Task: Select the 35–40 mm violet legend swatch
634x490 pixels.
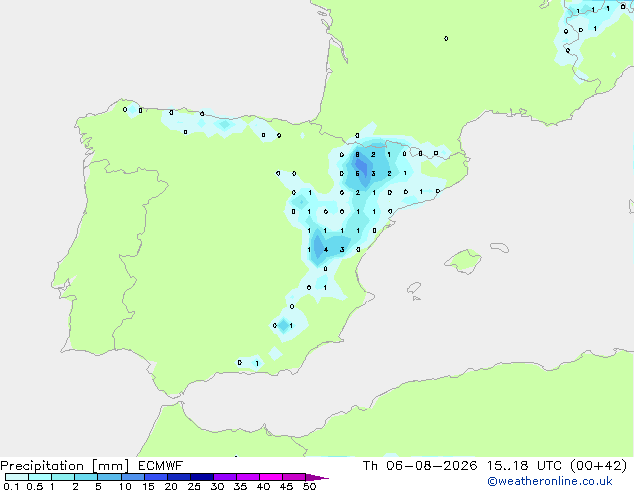Action: (x=248, y=477)
